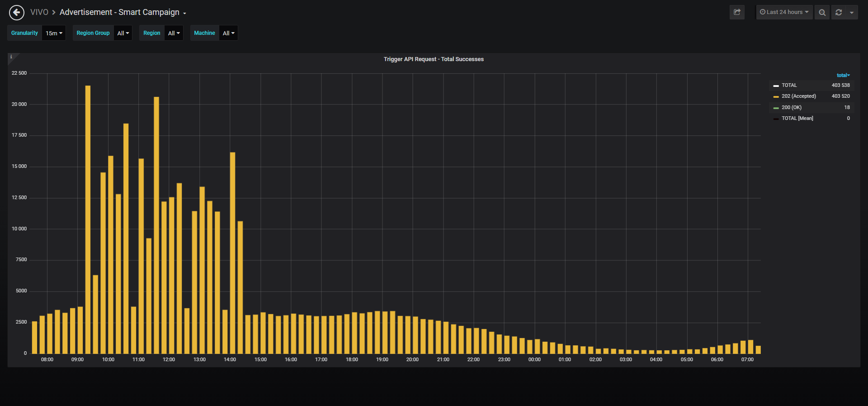Open the Region All dropdown

(174, 33)
